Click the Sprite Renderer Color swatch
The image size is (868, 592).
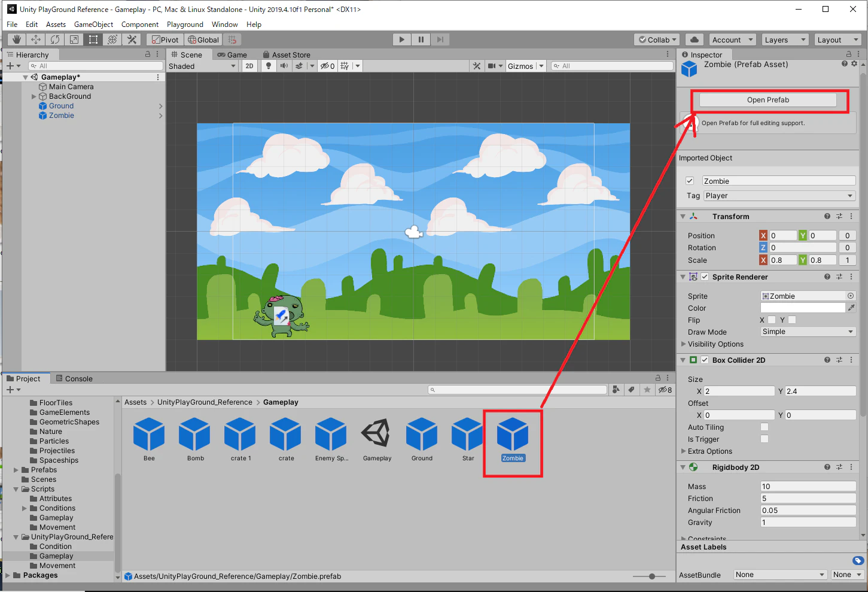803,308
